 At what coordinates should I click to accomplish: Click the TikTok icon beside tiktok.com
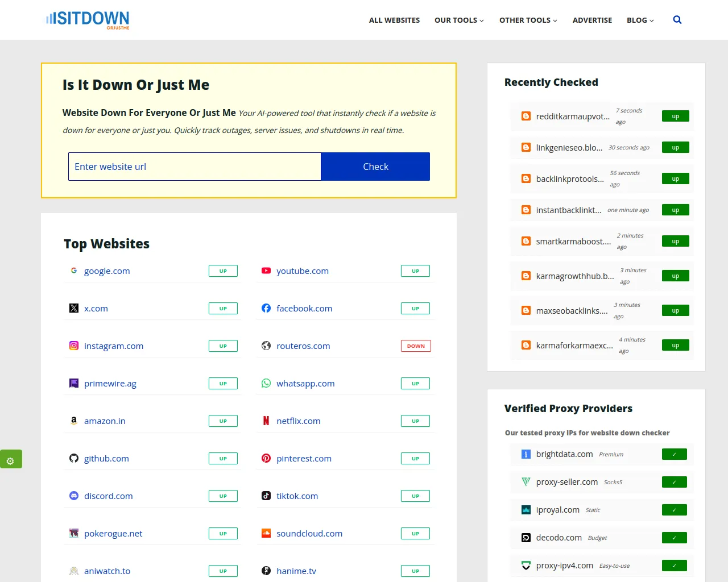tap(266, 496)
